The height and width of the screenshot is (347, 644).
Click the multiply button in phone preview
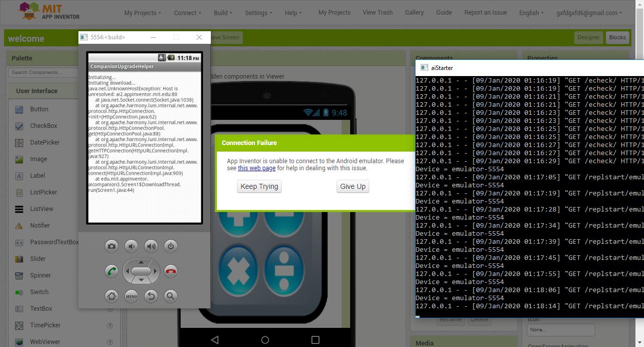(x=238, y=270)
